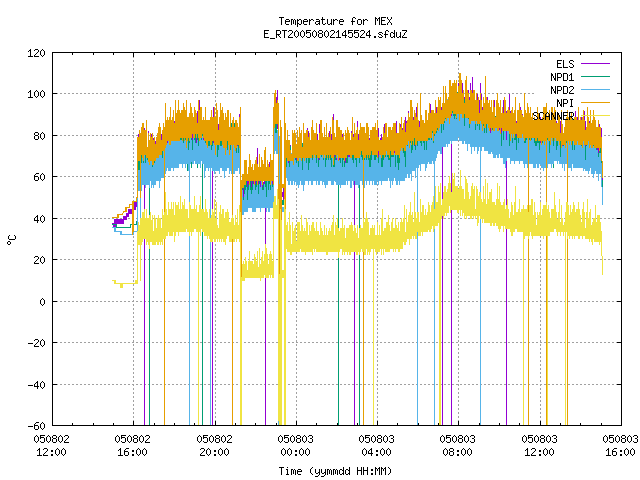This screenshot has height=480, width=640.
Task: Click the x-axis tick 050803 00:00
Action: (296, 446)
